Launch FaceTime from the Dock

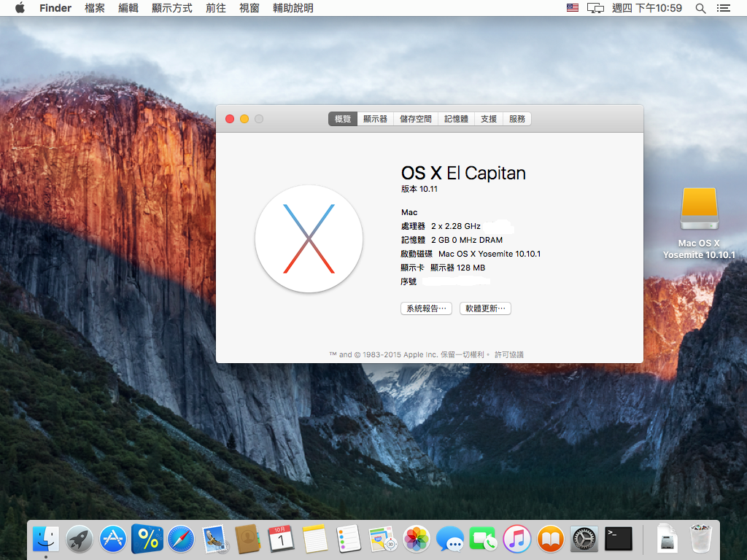pyautogui.click(x=483, y=539)
